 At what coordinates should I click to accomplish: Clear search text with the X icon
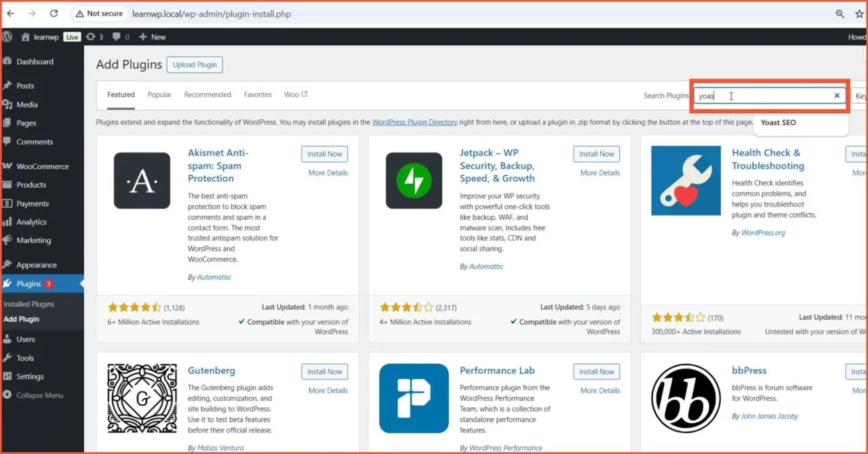pyautogui.click(x=837, y=96)
